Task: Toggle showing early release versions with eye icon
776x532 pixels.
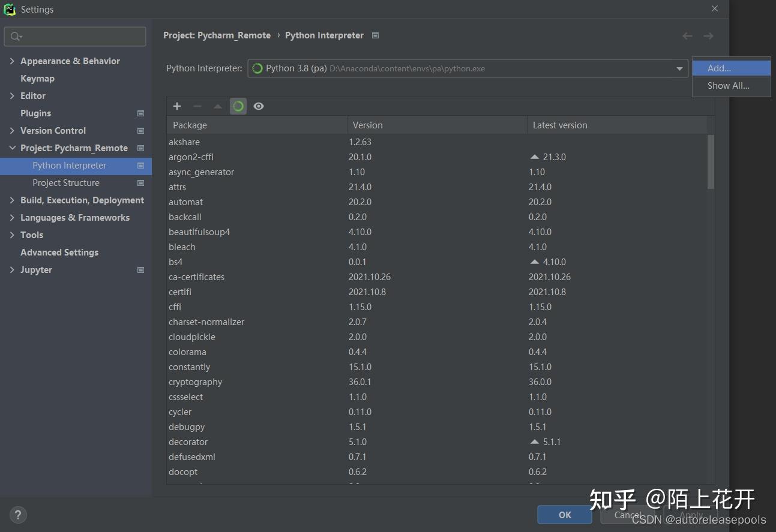Action: 258,106
